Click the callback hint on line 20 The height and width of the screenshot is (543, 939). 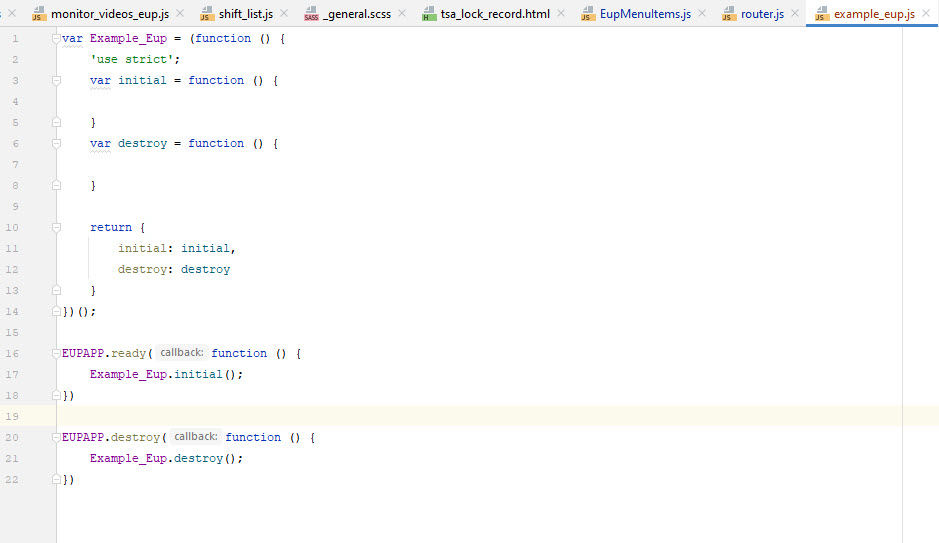point(195,436)
